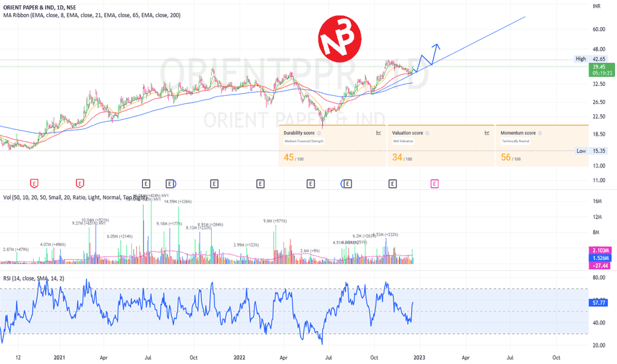The width and height of the screenshot is (617, 364).
Task: Select the ORIENT PAPER & IND symbol title
Action: pos(39,7)
